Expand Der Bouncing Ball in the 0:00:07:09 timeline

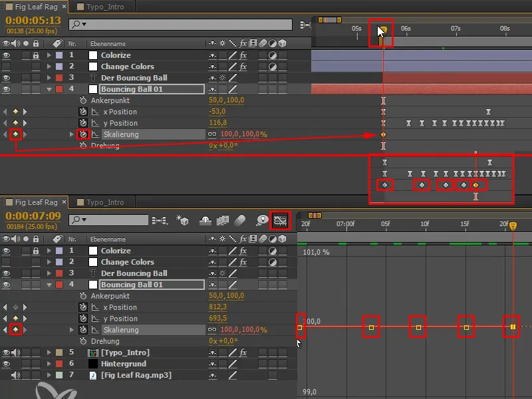tap(49, 273)
